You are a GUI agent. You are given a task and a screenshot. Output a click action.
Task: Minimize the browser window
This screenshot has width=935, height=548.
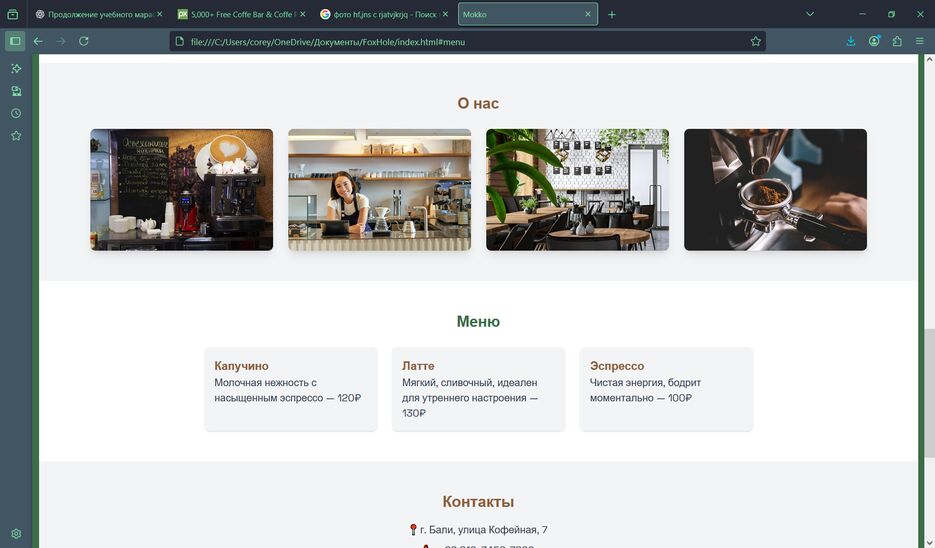click(x=862, y=14)
